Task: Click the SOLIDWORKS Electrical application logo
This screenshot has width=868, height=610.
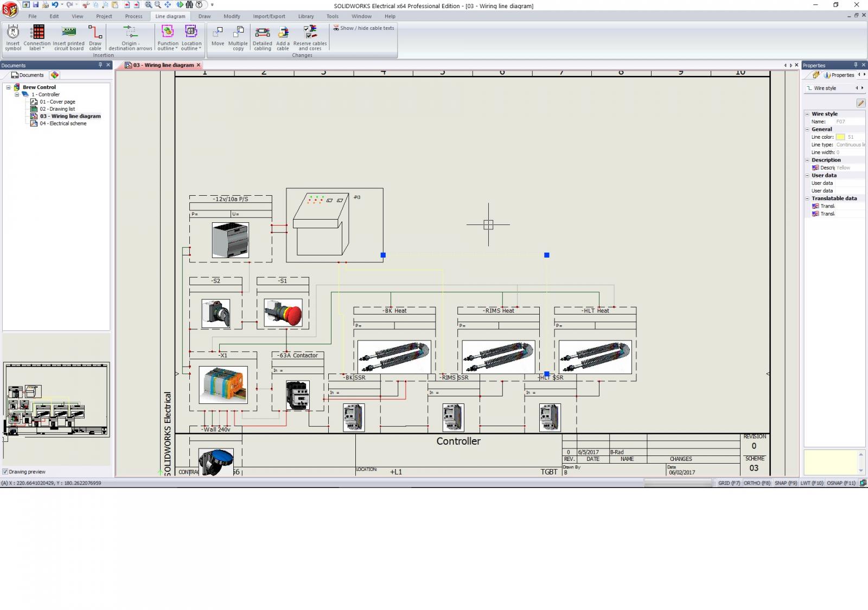Action: tap(10, 9)
